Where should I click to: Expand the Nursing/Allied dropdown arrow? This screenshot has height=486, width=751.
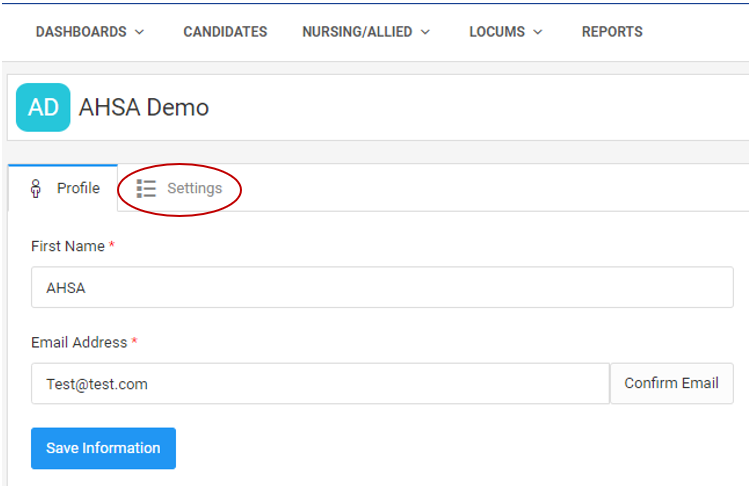pos(425,32)
